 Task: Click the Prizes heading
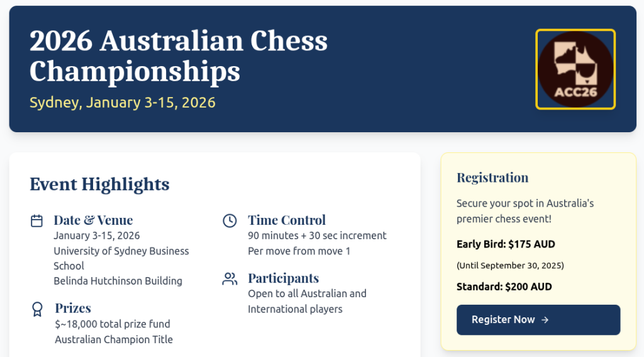tap(73, 308)
